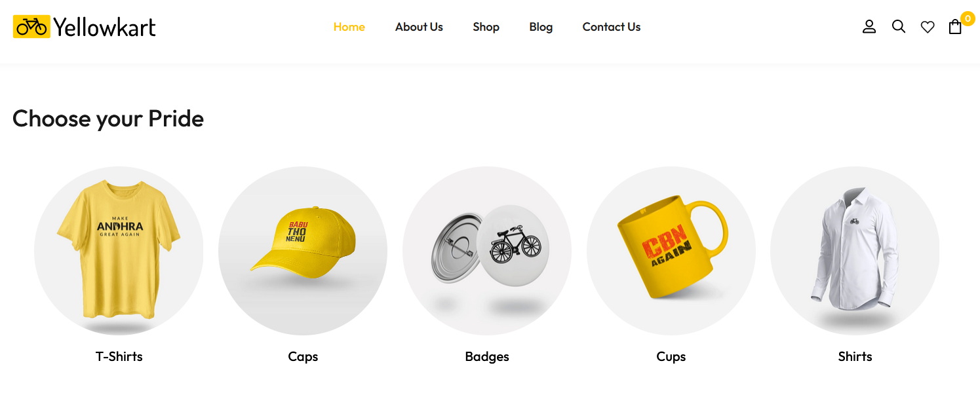Go to the Home menu item

tap(349, 27)
